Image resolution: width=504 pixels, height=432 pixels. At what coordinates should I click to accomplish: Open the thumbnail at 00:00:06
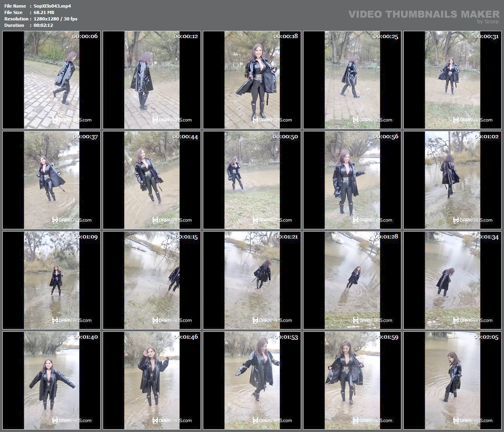[x=52, y=80]
